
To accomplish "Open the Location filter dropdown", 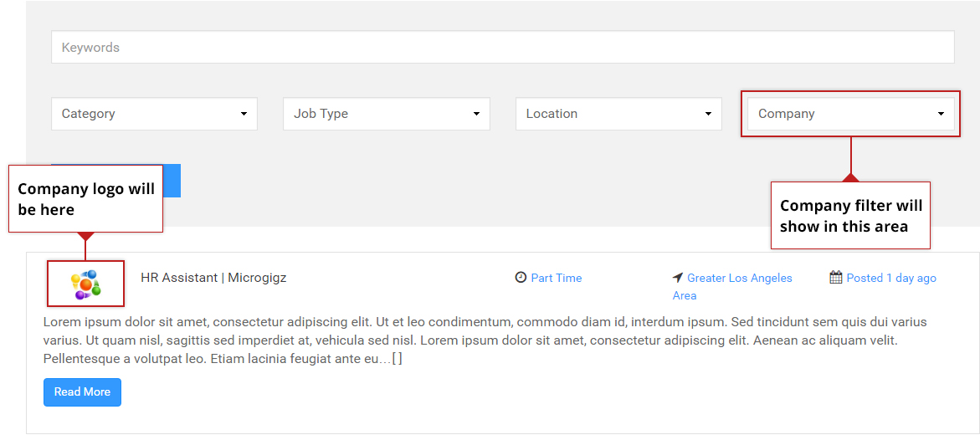I will pos(618,114).
